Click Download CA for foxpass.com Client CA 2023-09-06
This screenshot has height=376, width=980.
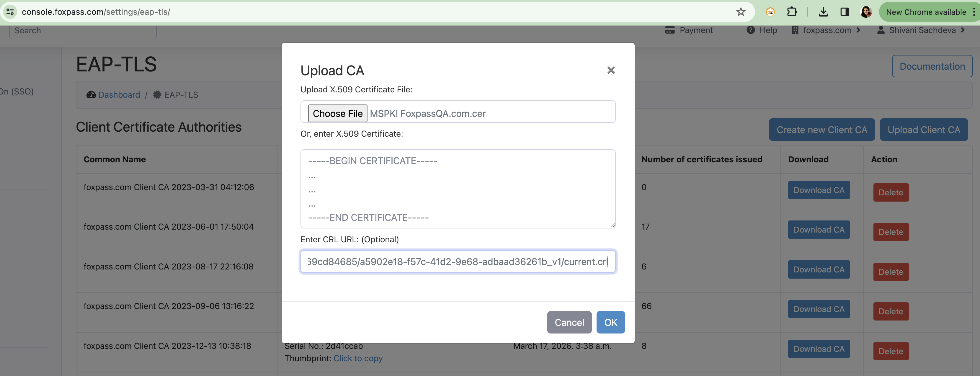pos(819,308)
